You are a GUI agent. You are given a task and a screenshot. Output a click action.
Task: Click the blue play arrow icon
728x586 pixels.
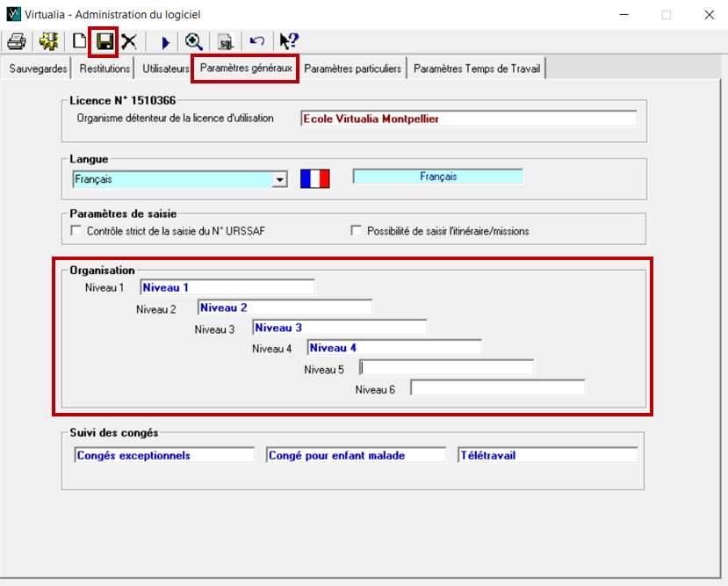tap(164, 41)
